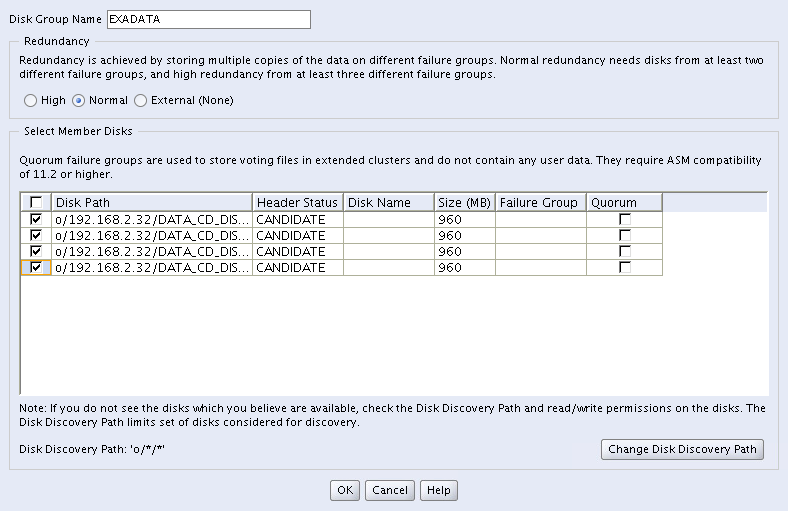Uncheck the second disk row checkbox
Viewport: 788px width, 511px height.
click(37, 235)
